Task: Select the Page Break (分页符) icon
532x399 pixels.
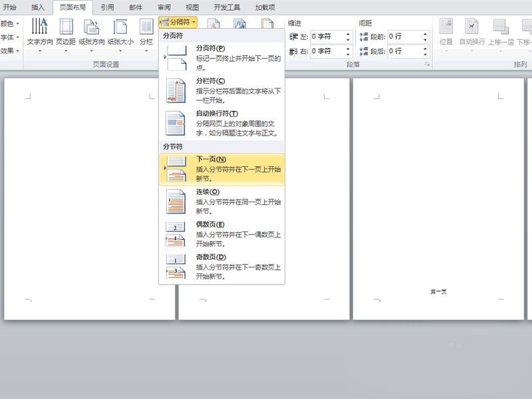Action: click(176, 58)
